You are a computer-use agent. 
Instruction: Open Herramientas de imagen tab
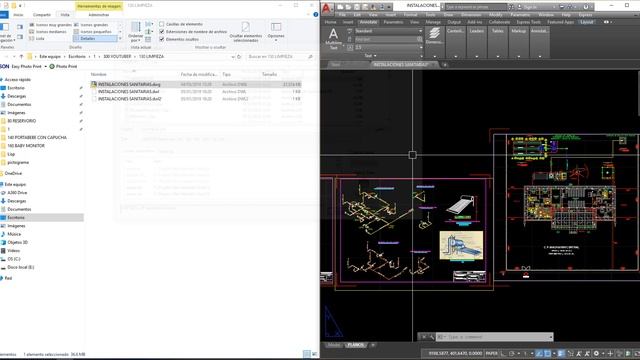point(99,6)
